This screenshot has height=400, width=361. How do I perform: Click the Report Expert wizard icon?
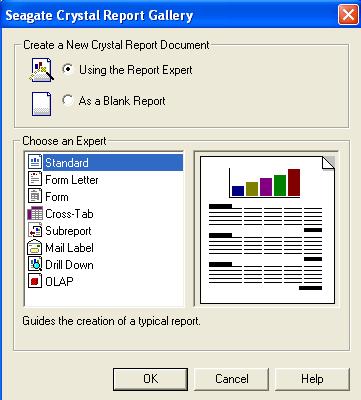pos(42,70)
